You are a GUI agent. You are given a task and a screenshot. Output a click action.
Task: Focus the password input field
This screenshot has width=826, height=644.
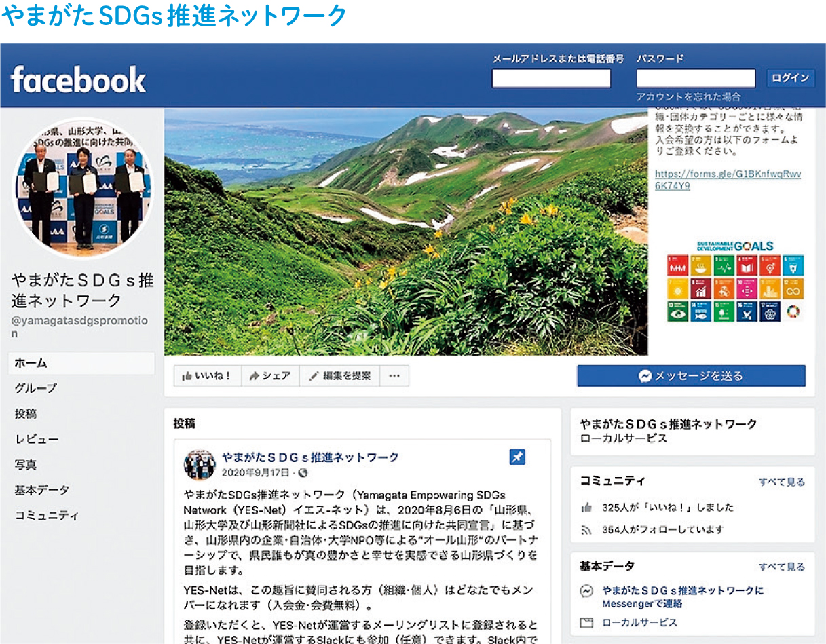(696, 78)
